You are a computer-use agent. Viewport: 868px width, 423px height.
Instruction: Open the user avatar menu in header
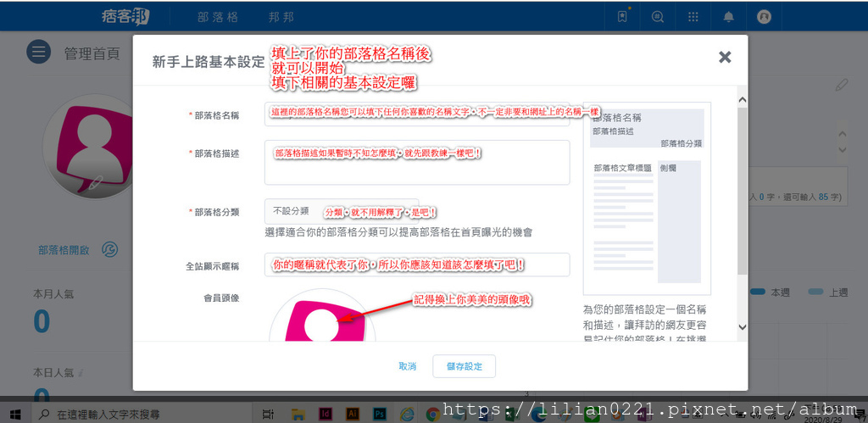(x=764, y=17)
